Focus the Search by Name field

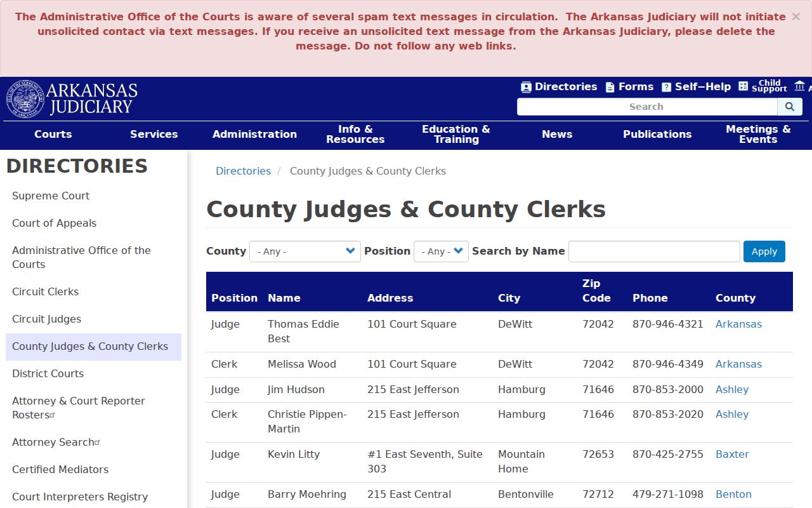[654, 251]
